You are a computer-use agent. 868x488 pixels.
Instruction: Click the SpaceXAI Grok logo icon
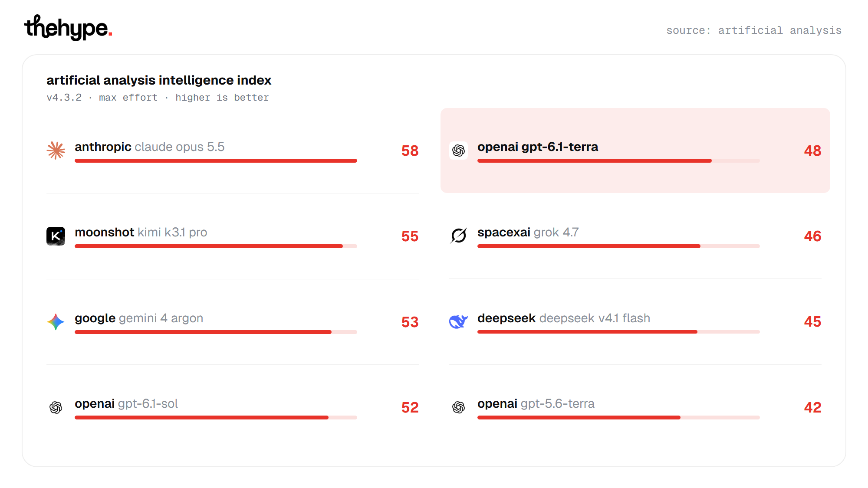point(459,236)
